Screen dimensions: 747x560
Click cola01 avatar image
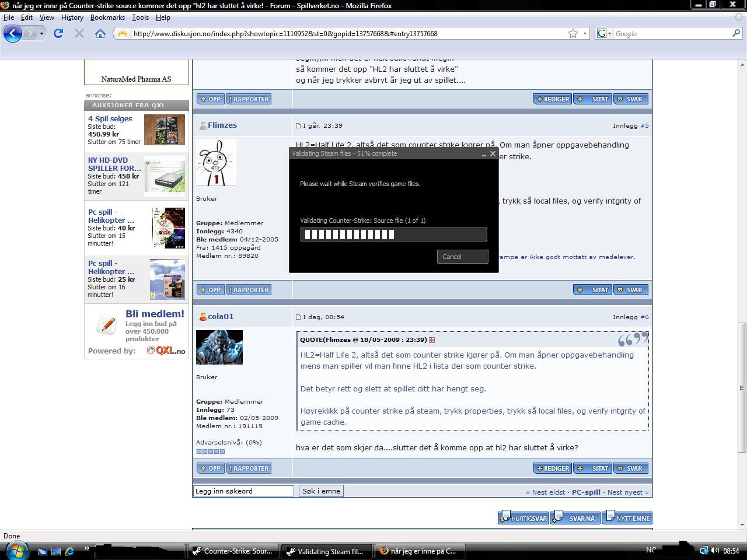pyautogui.click(x=219, y=347)
